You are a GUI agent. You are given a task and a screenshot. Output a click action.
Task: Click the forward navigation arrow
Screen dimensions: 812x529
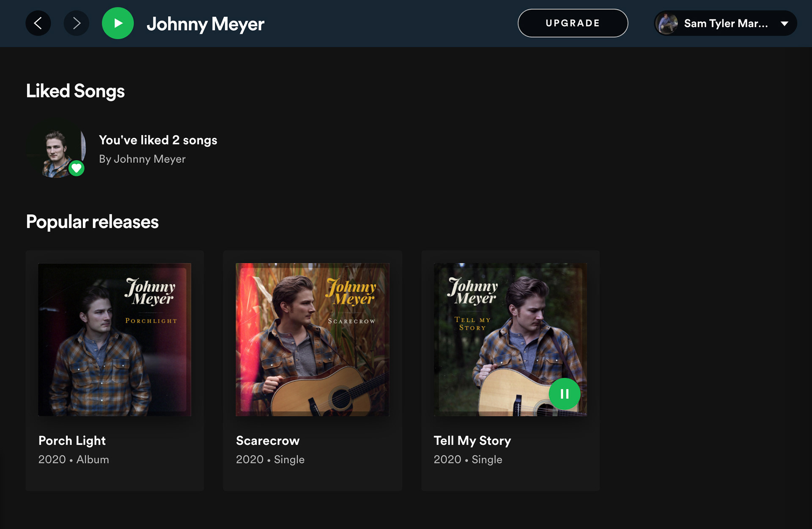(76, 23)
